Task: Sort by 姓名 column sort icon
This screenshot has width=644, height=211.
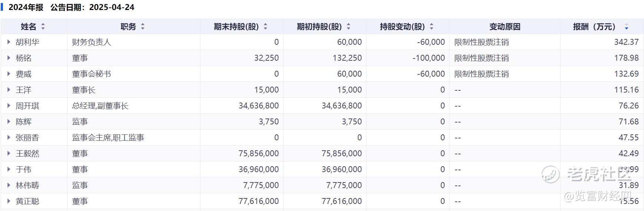Action: click(x=43, y=27)
